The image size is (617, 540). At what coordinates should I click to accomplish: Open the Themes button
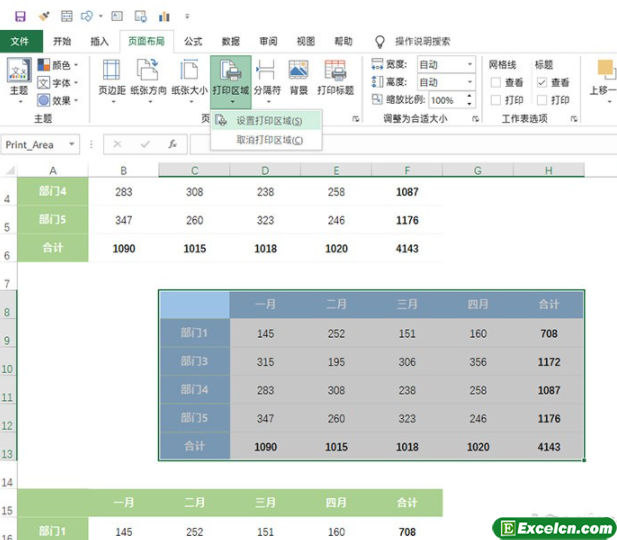(18, 80)
